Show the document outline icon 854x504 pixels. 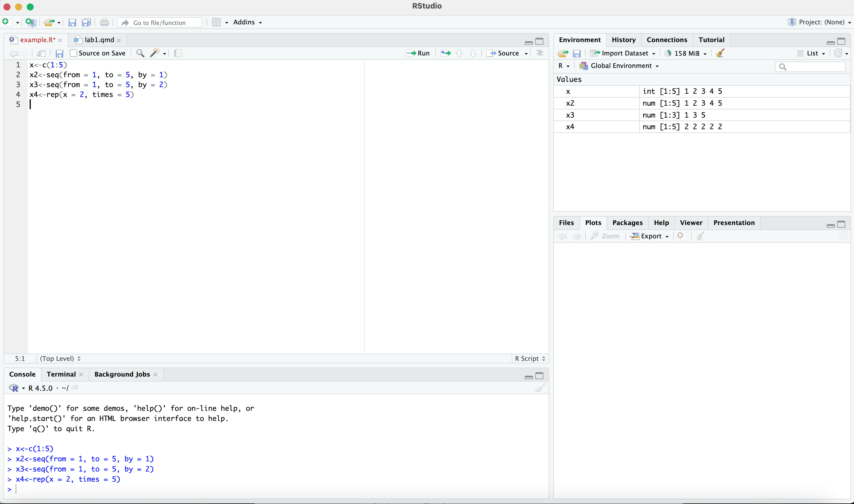pyautogui.click(x=540, y=53)
